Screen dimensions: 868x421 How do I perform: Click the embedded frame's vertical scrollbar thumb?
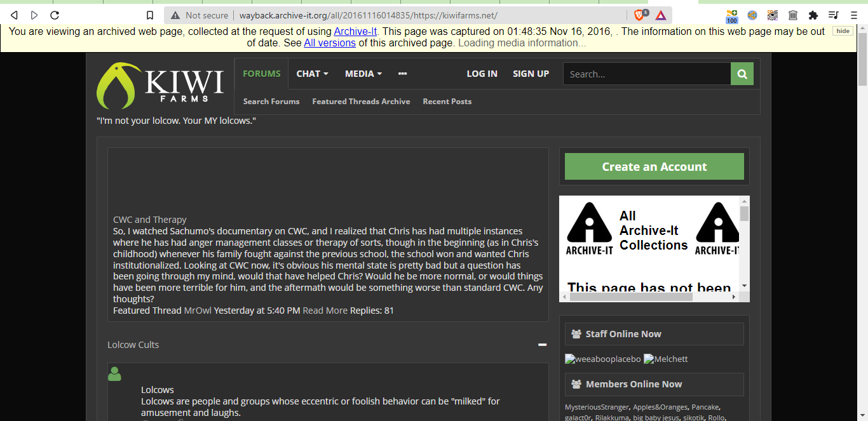(745, 214)
